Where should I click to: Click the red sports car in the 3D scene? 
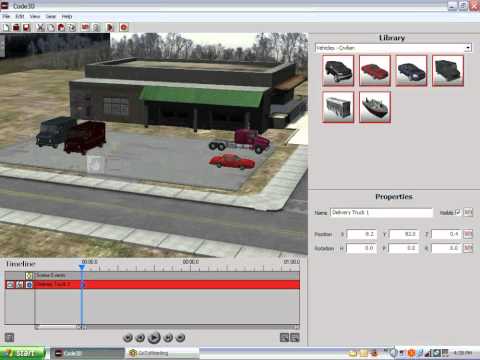[232, 161]
